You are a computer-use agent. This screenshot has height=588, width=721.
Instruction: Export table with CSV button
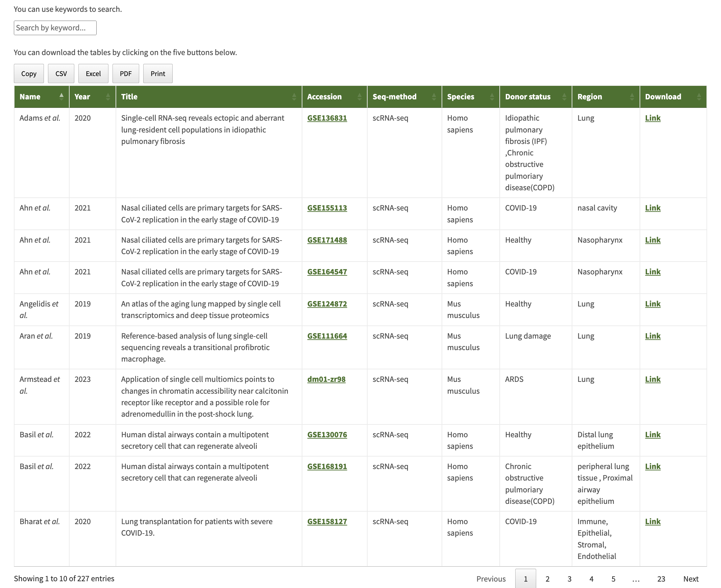[61, 74]
